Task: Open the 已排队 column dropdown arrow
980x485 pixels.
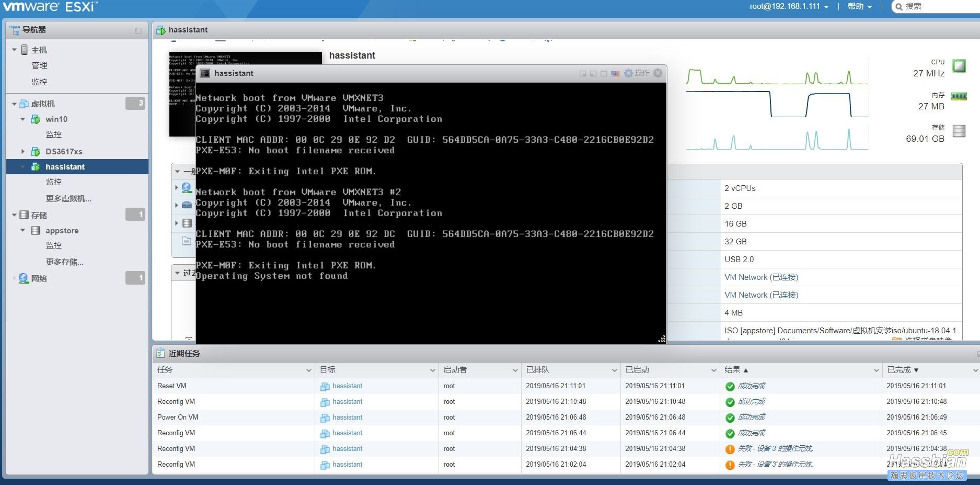Action: click(614, 370)
